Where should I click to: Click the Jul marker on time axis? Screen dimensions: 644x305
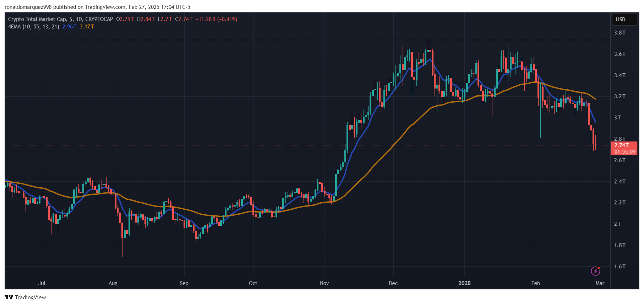42,283
